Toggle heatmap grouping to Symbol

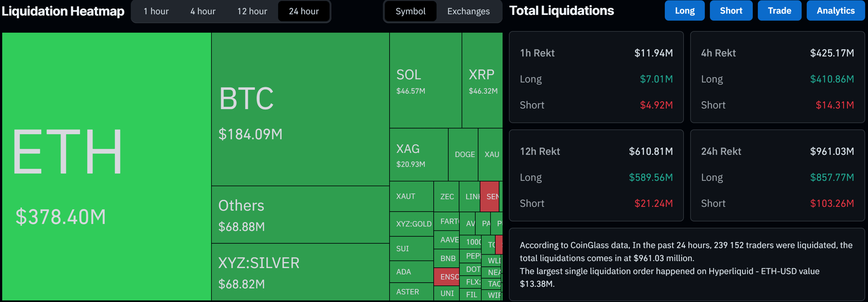click(410, 11)
